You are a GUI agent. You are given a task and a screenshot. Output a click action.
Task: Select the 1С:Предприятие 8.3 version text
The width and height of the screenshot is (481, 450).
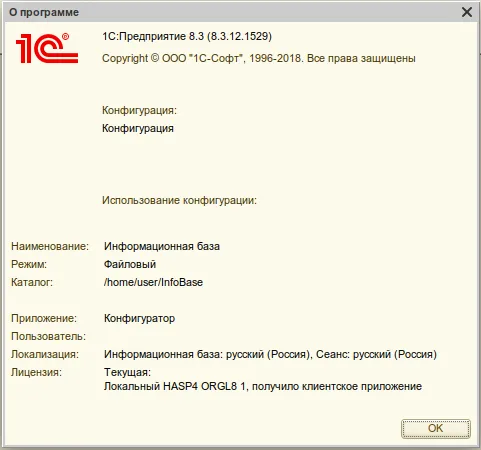click(187, 36)
